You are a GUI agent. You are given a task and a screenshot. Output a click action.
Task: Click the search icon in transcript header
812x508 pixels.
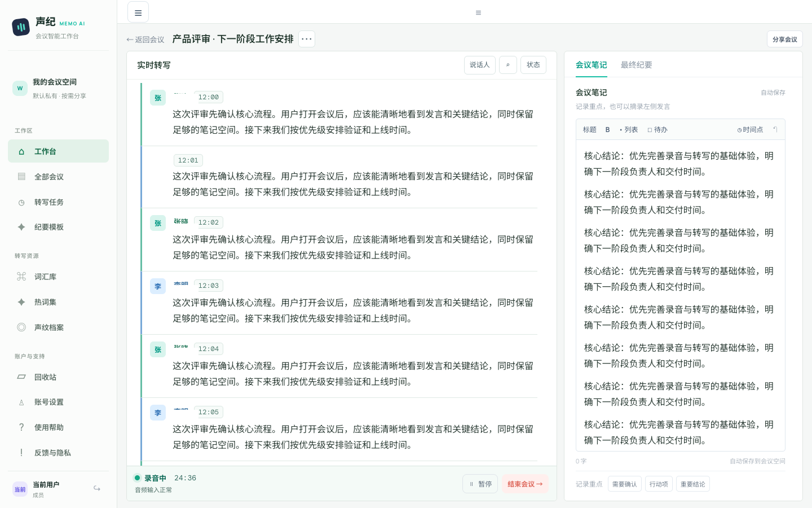coord(507,65)
